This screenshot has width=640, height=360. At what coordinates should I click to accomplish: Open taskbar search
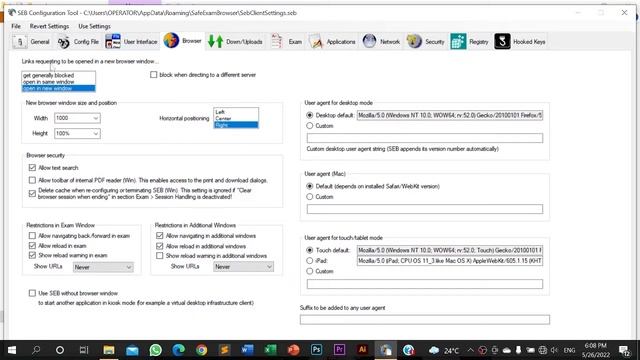pos(36,350)
